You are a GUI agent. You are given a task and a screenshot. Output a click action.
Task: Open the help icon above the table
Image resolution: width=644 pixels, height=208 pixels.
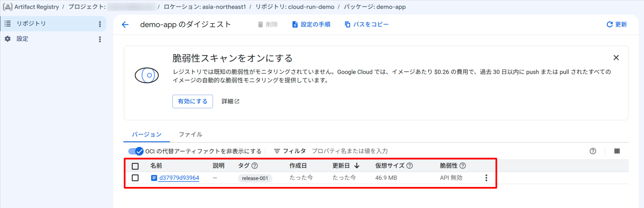pos(593,151)
